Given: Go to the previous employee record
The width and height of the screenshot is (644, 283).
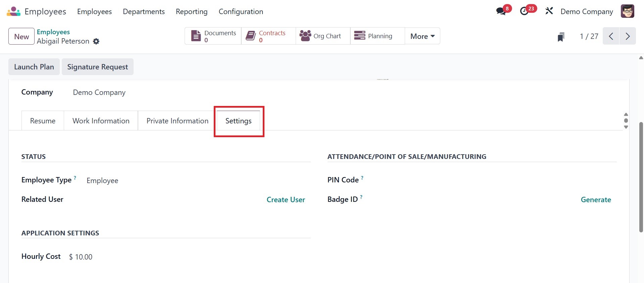Looking at the screenshot, I should [x=611, y=36].
